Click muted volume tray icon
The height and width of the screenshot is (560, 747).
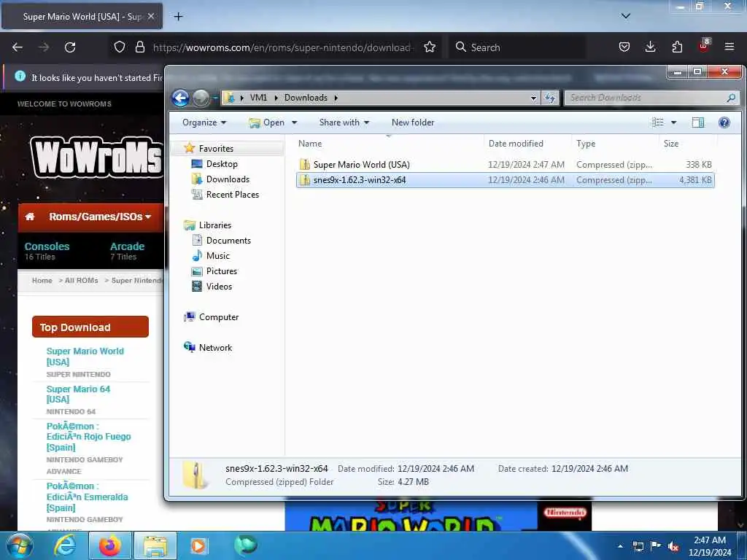coord(673,547)
